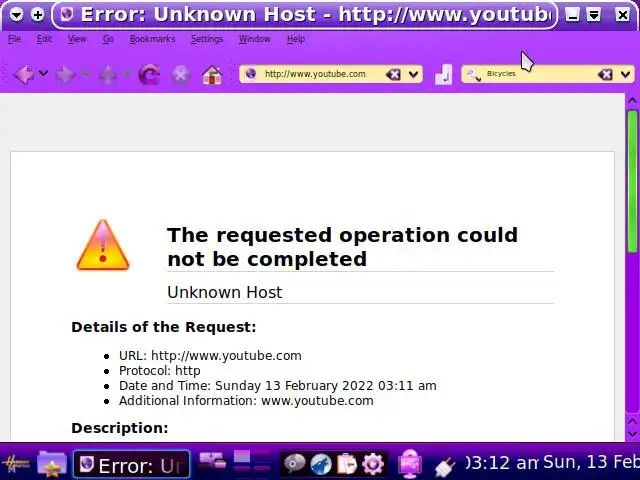Click the plus button in titlebar

[38, 15]
